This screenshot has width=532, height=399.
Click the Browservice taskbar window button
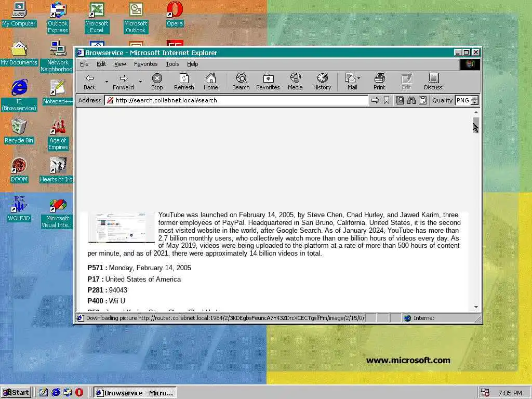[135, 393]
